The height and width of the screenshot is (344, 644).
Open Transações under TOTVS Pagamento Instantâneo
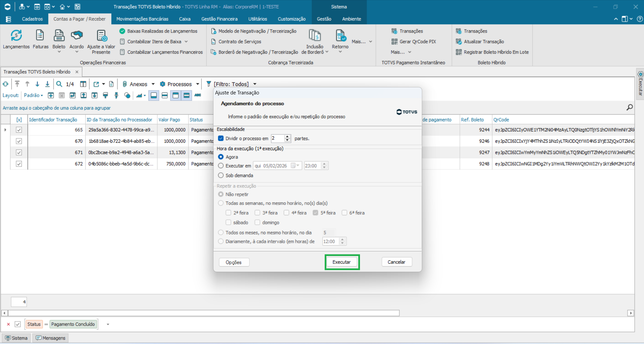[x=407, y=31]
